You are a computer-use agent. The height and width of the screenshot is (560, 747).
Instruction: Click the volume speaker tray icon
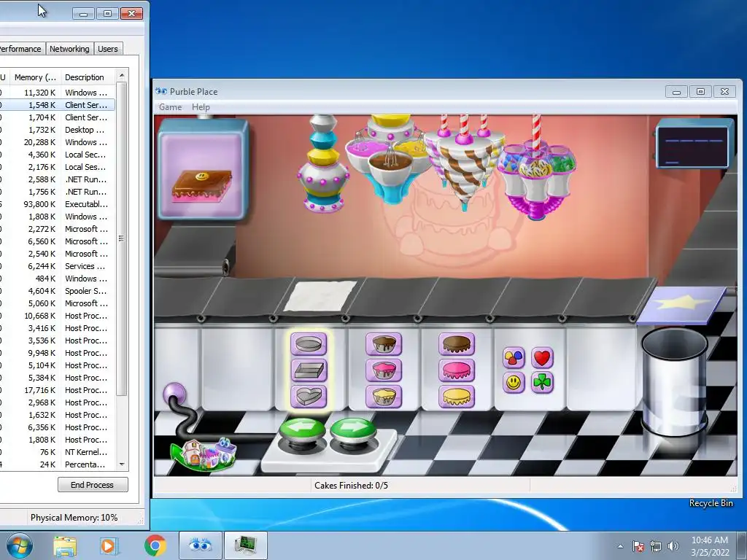point(673,546)
